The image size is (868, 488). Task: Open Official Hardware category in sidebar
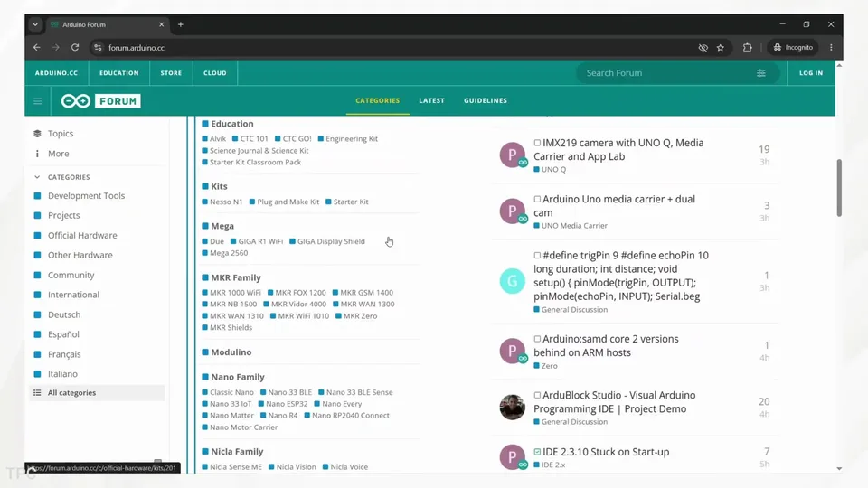82,235
